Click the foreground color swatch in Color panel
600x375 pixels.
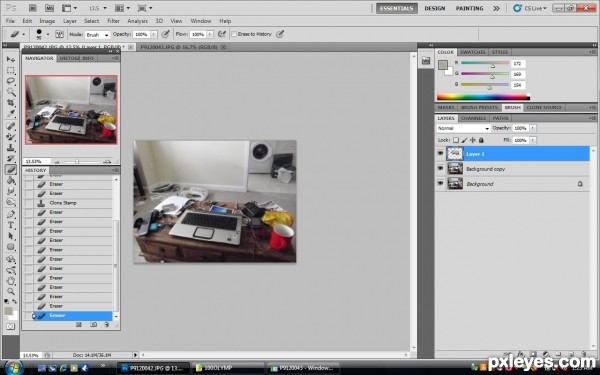(443, 65)
